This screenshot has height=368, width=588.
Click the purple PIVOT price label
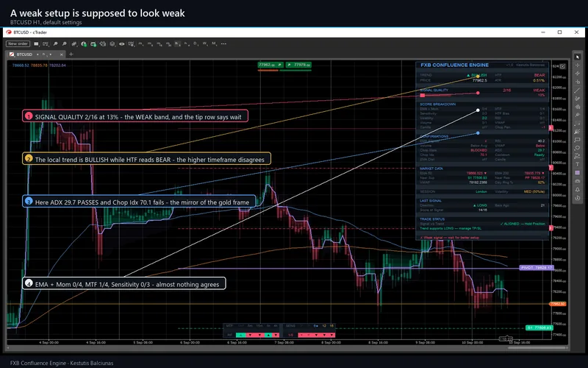coord(537,268)
